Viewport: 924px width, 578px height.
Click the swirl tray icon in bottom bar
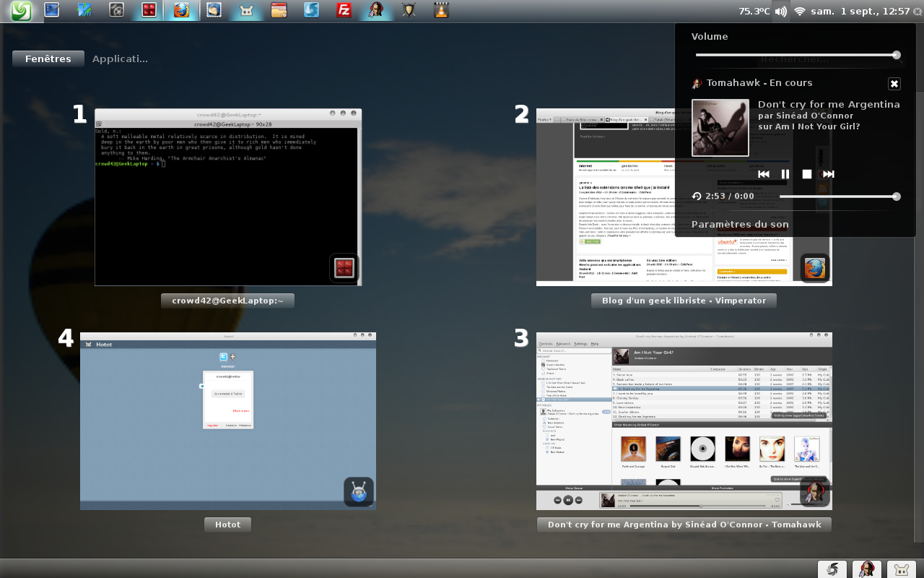tap(832, 569)
